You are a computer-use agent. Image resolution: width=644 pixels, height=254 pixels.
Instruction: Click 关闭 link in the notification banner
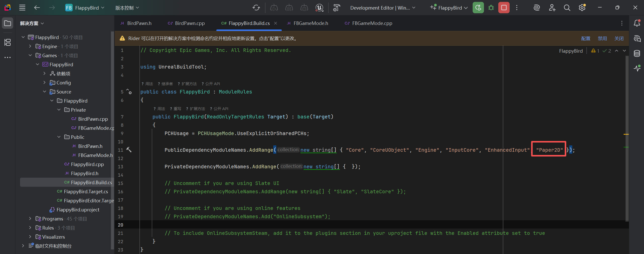(619, 39)
